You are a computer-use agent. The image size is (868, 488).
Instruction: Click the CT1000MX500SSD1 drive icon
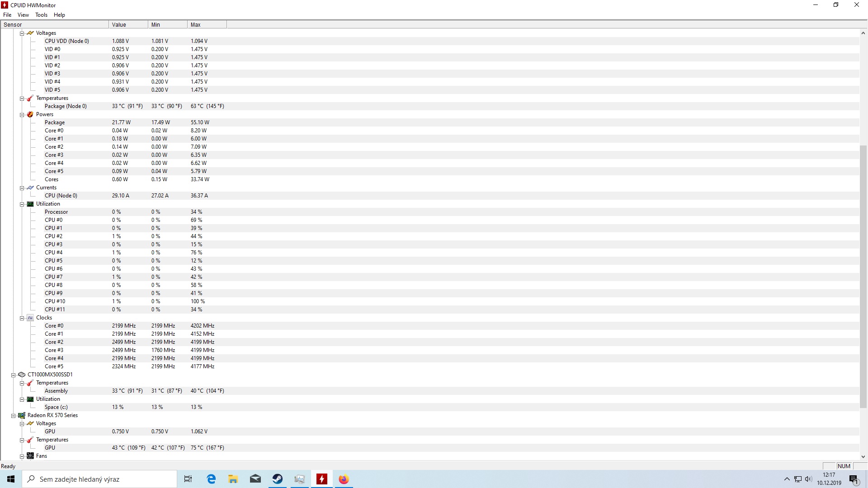click(x=22, y=375)
